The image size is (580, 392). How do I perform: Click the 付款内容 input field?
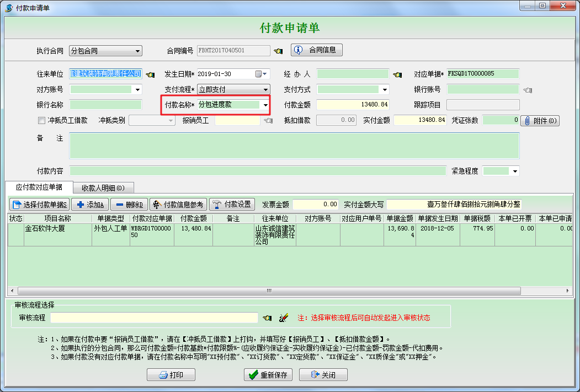coord(258,171)
